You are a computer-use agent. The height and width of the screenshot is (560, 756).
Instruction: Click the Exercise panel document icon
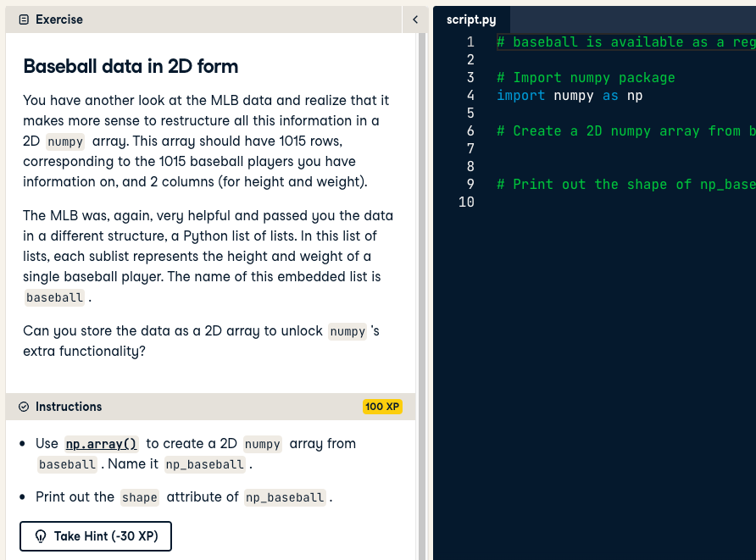(x=22, y=19)
